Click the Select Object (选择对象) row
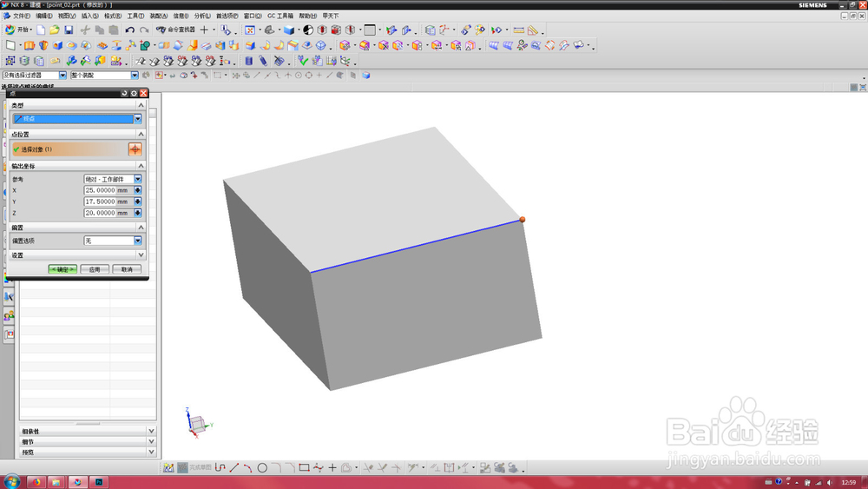This screenshot has width=868, height=489. [69, 149]
